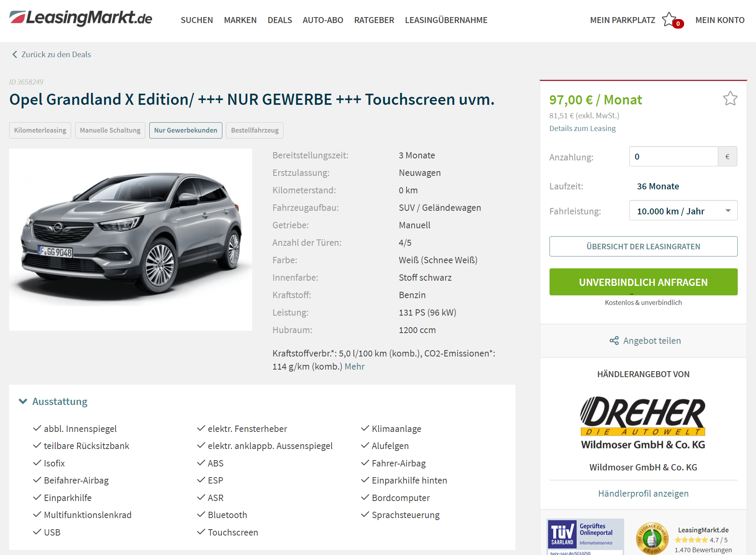The image size is (756, 555).
Task: Click the Einparkhilfe hinten equipment item
Action: click(409, 480)
